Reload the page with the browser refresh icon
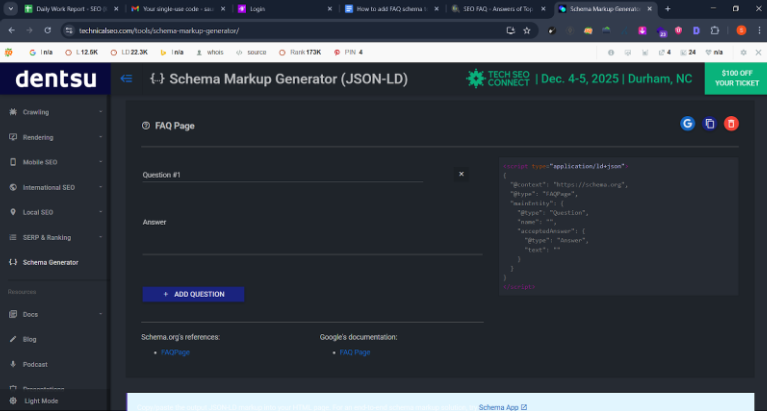Screen dimensions: 767x411 tap(45, 30)
